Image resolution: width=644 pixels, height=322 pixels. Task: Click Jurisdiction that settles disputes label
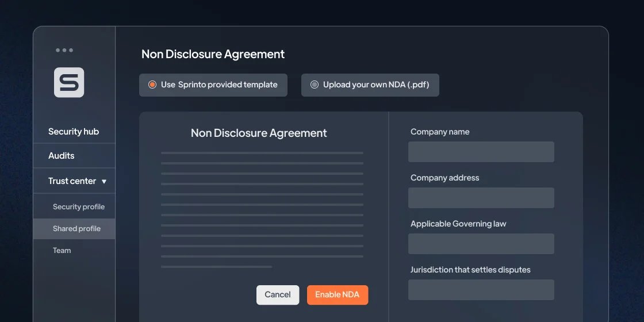470,270
